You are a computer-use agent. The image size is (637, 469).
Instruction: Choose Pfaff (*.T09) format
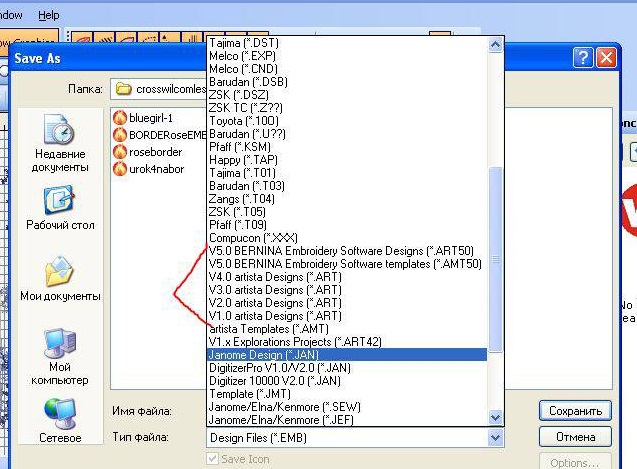[x=347, y=225]
